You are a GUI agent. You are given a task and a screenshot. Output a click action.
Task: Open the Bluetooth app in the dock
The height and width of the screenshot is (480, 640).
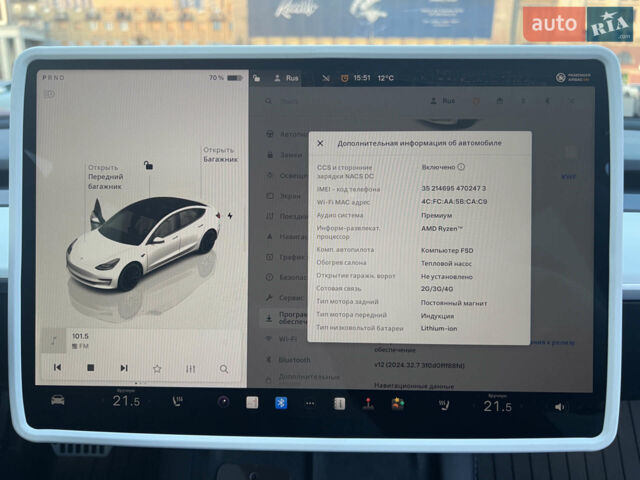(x=281, y=403)
